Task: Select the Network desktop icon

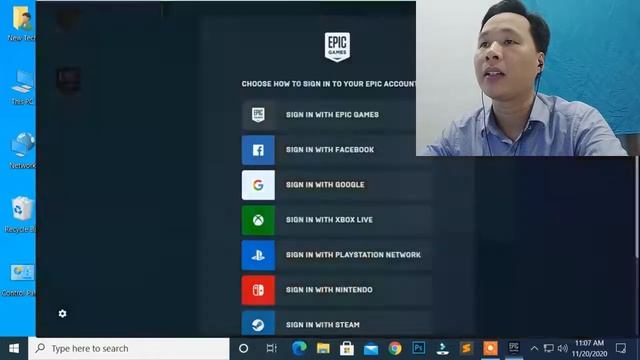Action: [x=22, y=151]
